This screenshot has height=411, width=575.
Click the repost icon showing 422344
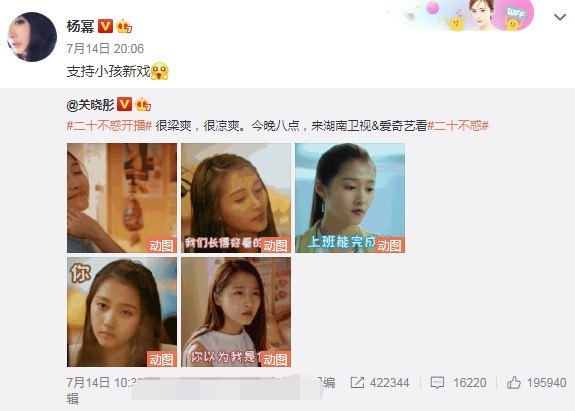(x=357, y=383)
